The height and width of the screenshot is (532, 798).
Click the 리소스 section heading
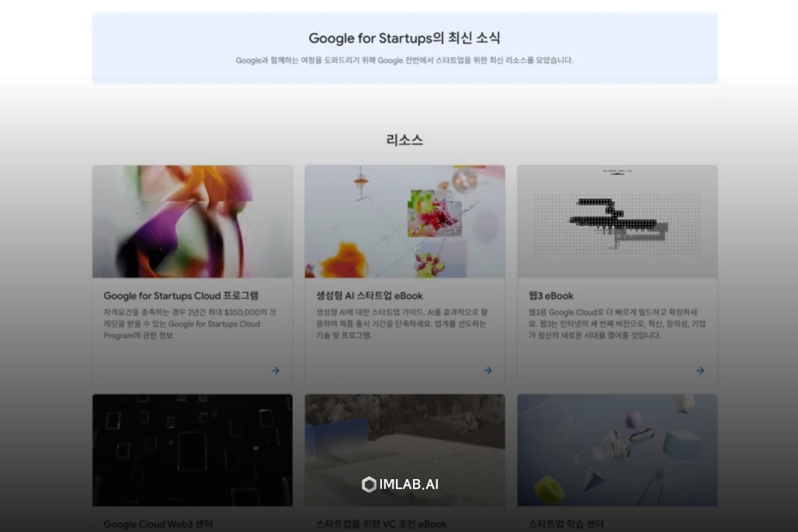tap(404, 140)
